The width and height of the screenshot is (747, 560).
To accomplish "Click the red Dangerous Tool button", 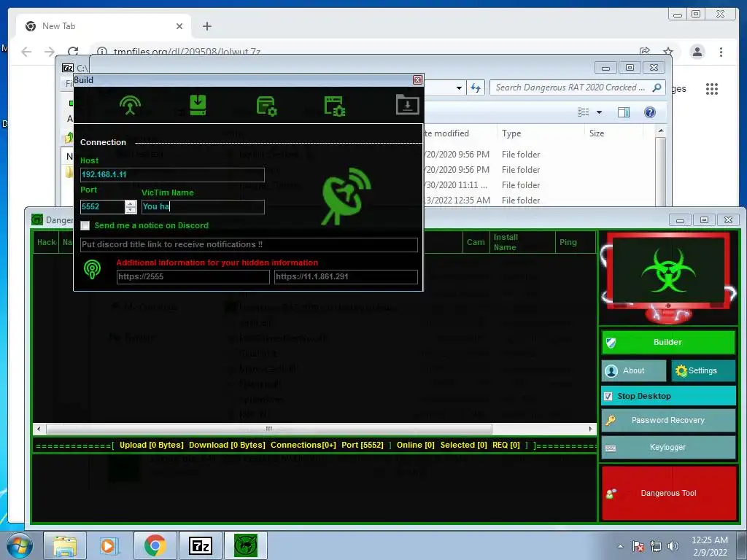I will [x=669, y=494].
